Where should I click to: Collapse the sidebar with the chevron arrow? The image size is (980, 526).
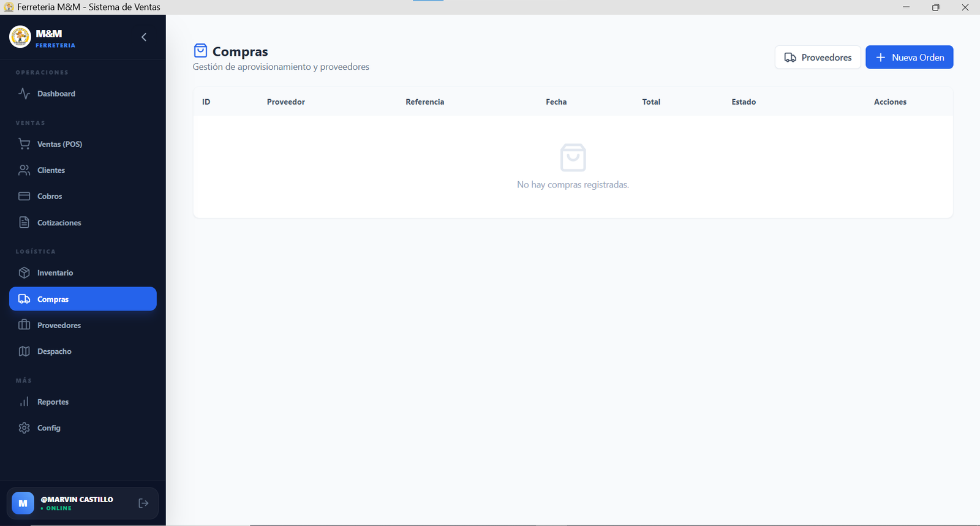point(144,37)
